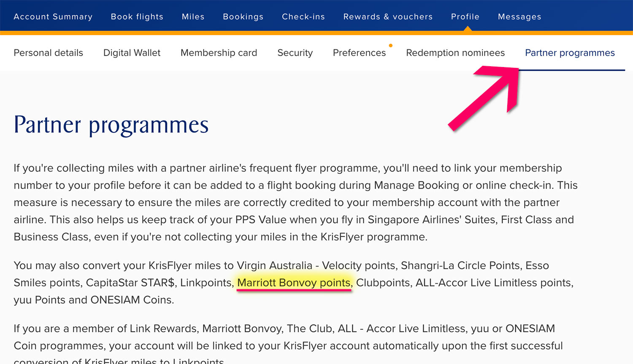Select Miles in the top navigation bar

[x=193, y=16]
